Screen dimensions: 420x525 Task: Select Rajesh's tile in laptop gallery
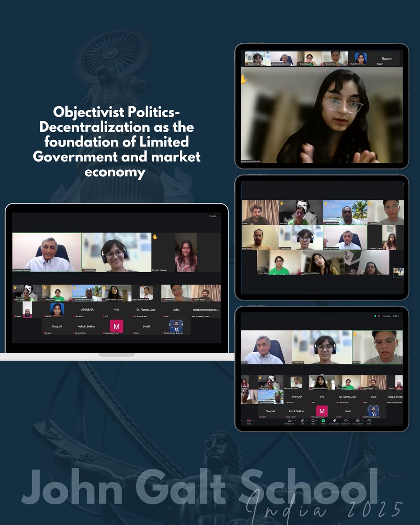point(27,310)
